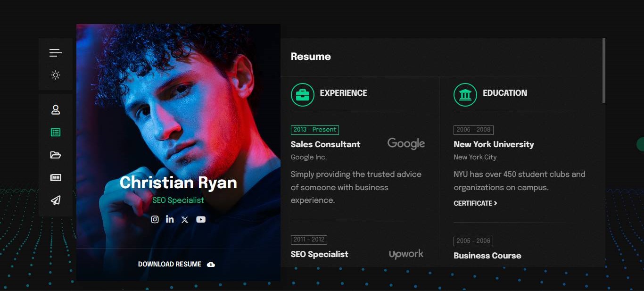Visit the YouTube channel icon
644x291 pixels.
click(x=201, y=219)
